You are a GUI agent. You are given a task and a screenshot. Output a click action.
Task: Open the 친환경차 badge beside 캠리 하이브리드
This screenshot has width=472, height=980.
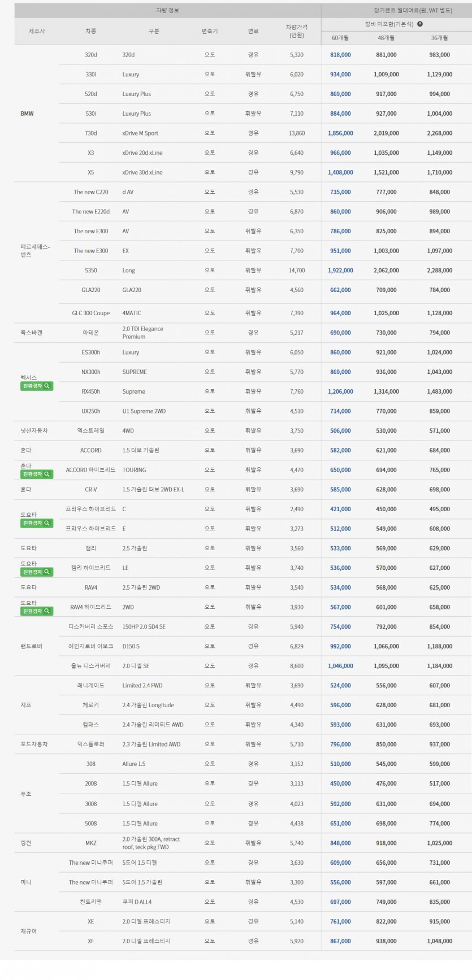[x=37, y=572]
